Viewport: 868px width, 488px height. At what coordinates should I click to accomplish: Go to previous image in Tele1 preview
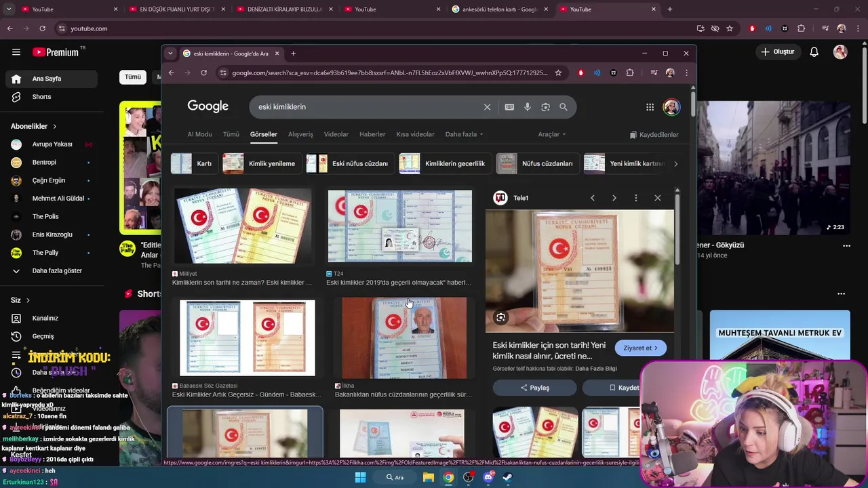592,198
